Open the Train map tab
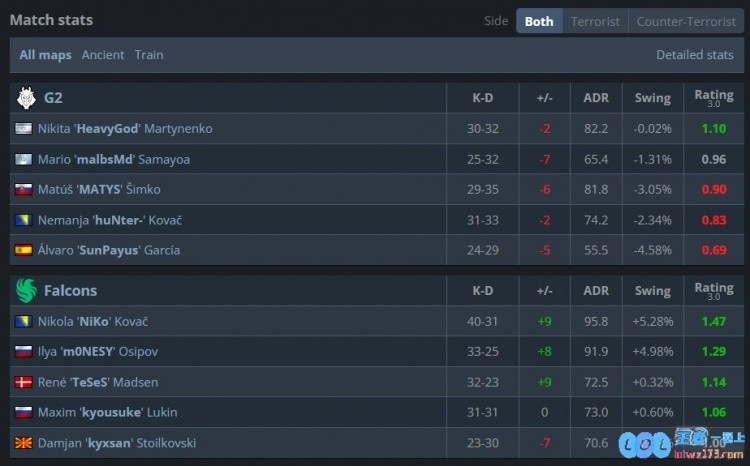This screenshot has width=750, height=466. pos(149,55)
